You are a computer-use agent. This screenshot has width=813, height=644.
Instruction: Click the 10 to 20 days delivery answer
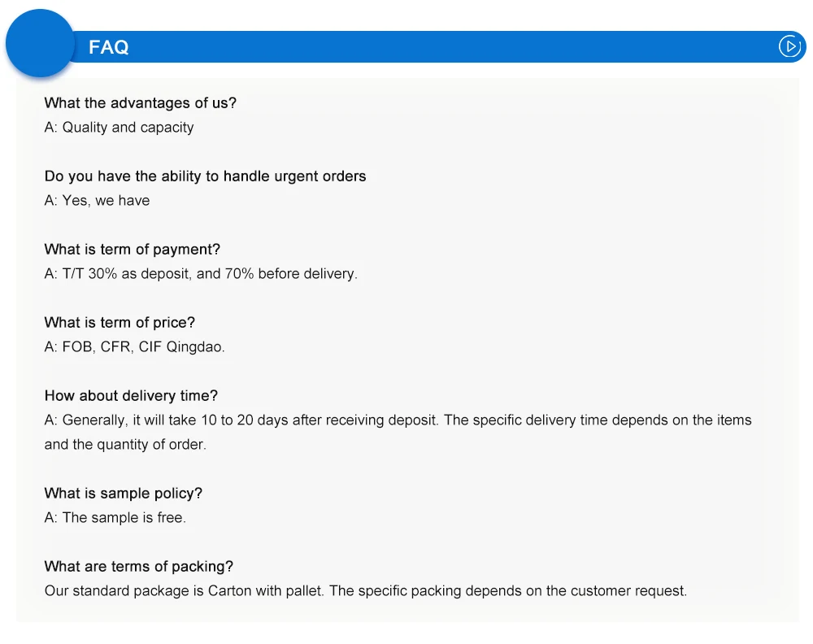pyautogui.click(x=398, y=420)
